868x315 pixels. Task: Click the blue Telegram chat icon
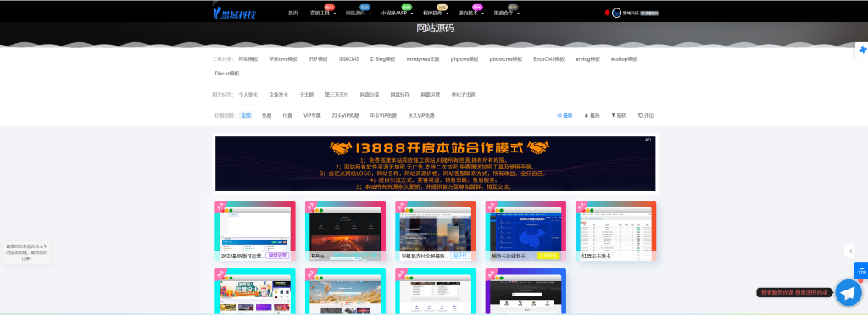coord(848,292)
